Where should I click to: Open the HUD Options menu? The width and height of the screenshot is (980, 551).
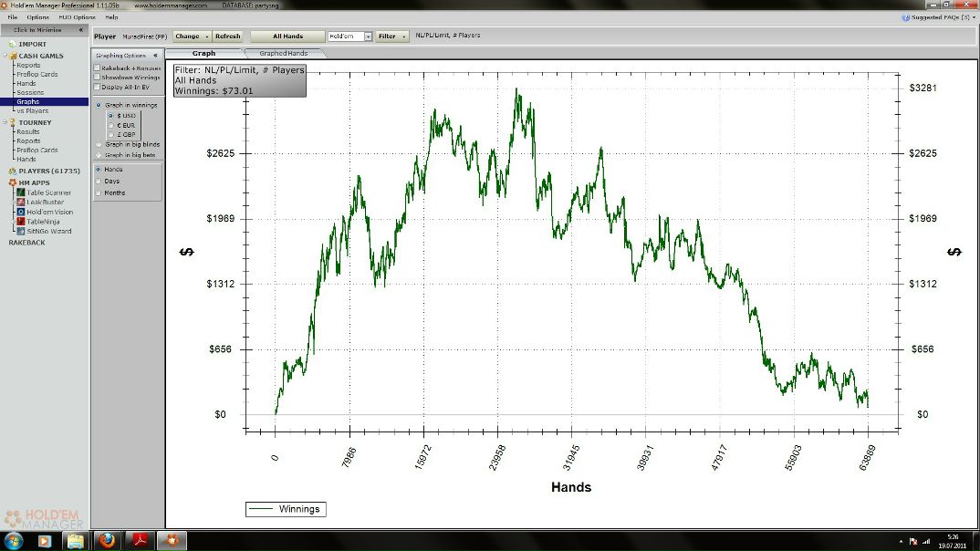tap(77, 17)
